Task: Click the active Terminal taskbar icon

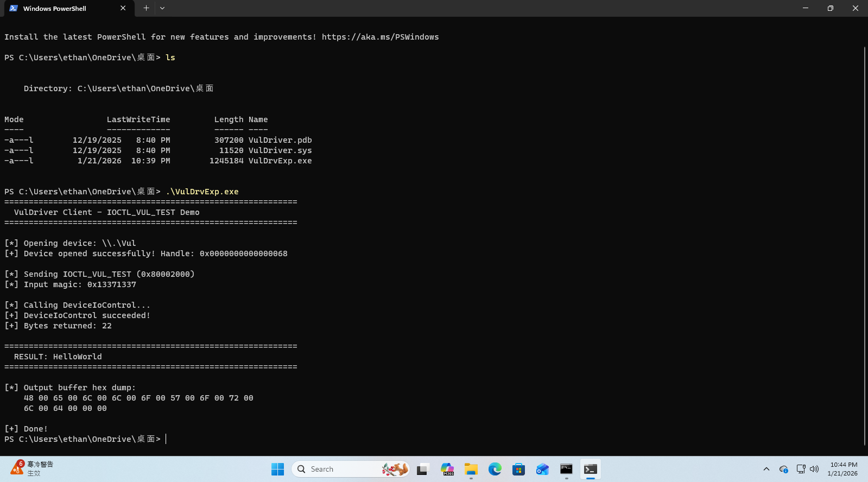Action: pos(590,469)
